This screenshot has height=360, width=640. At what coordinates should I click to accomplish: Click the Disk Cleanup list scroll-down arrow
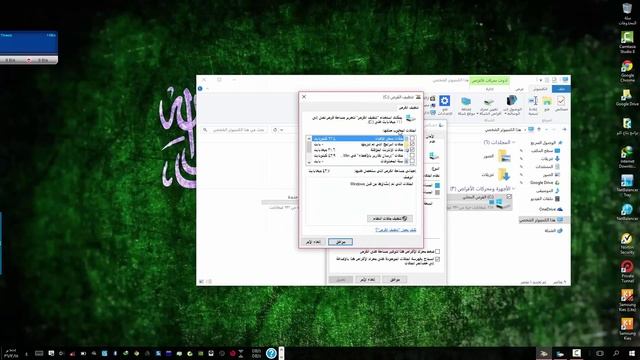click(309, 162)
